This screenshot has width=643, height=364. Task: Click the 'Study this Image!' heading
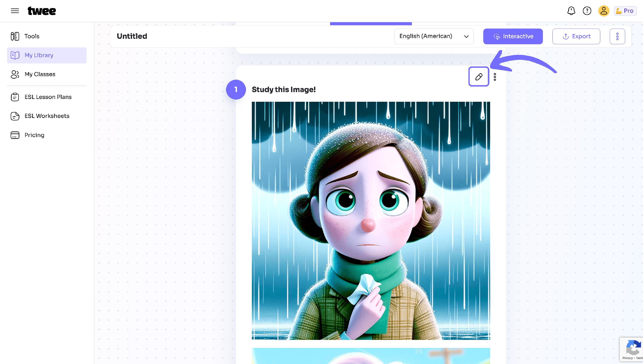coord(284,90)
